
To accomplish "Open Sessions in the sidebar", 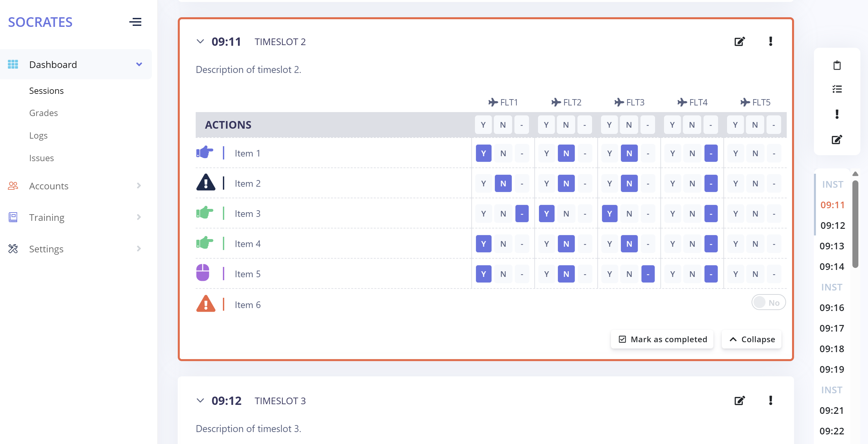I will coord(46,91).
